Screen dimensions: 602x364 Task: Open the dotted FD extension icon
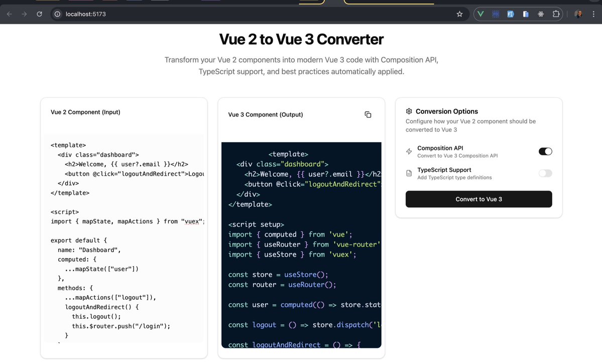pyautogui.click(x=496, y=14)
